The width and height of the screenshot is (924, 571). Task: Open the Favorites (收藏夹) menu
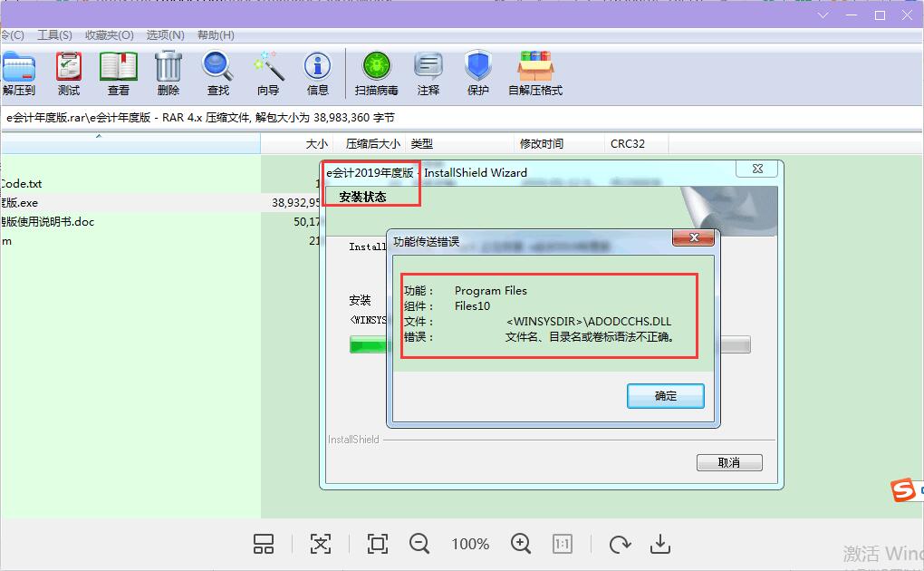point(109,35)
